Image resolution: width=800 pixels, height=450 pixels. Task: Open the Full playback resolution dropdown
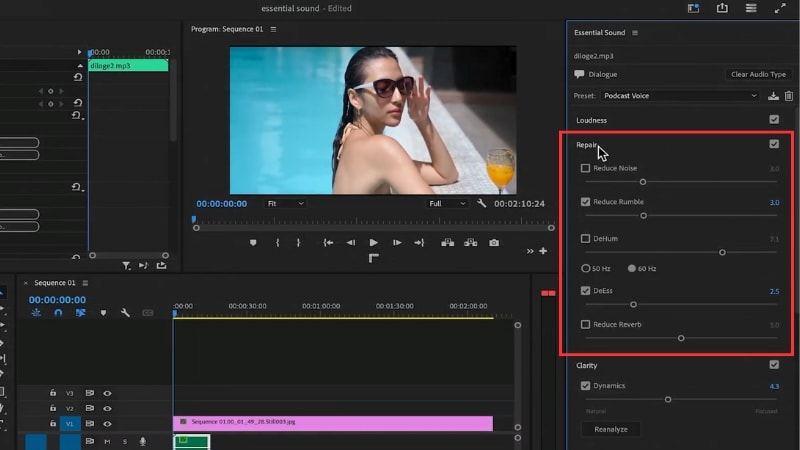pyautogui.click(x=447, y=204)
